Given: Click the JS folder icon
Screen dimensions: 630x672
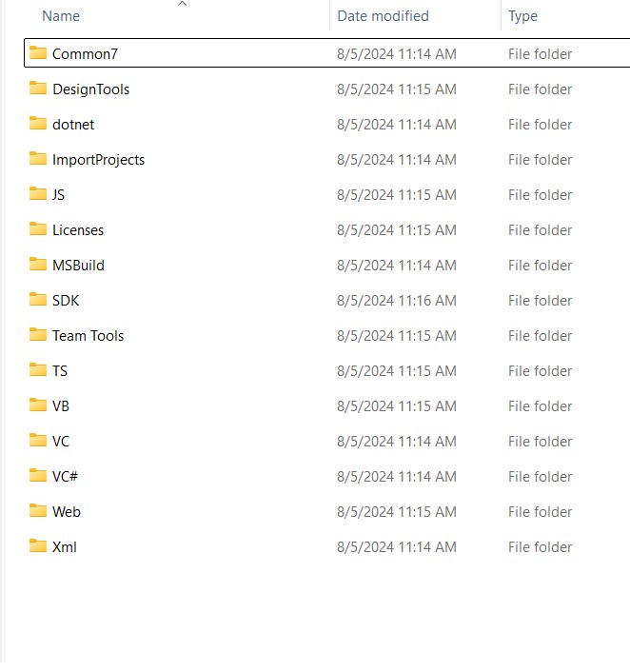Looking at the screenshot, I should click(x=38, y=194).
